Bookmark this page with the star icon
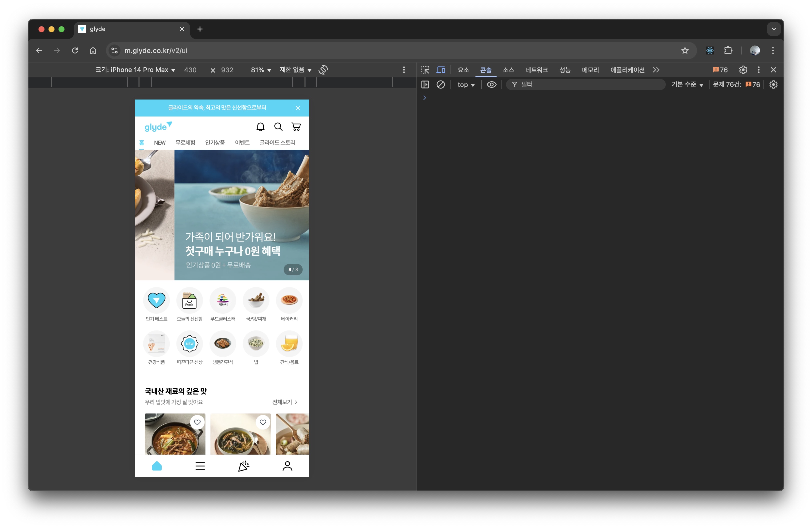The width and height of the screenshot is (812, 528). [685, 50]
